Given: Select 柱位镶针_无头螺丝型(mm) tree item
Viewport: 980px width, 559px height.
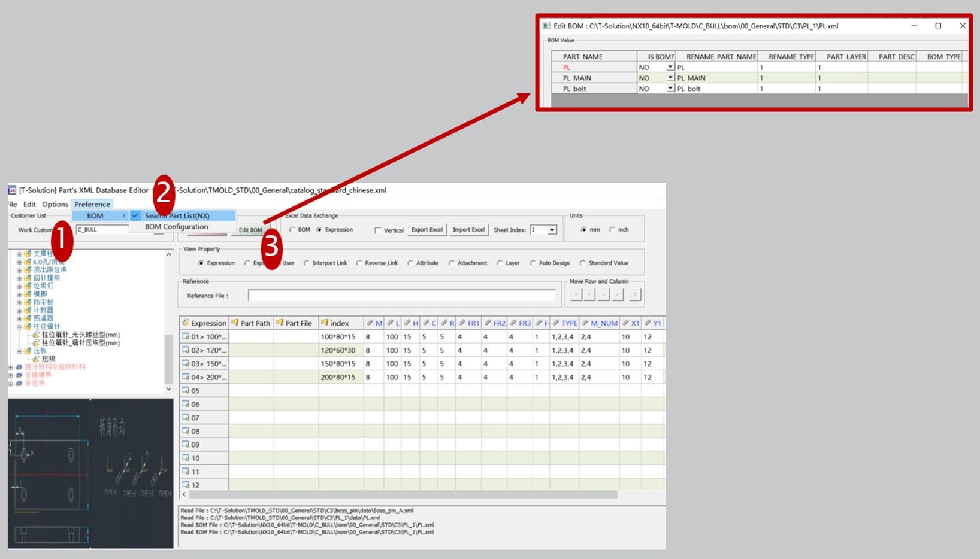Looking at the screenshot, I should (x=81, y=335).
